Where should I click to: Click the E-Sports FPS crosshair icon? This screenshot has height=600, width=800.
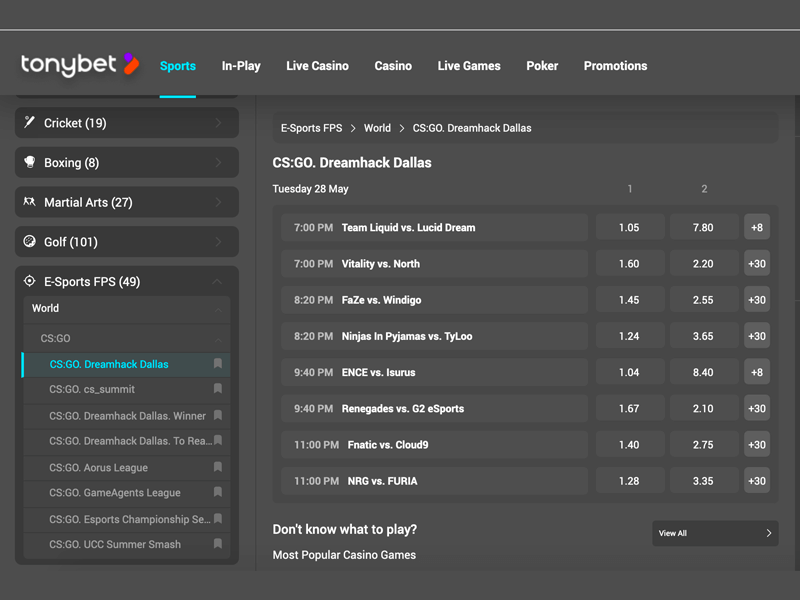tap(30, 282)
